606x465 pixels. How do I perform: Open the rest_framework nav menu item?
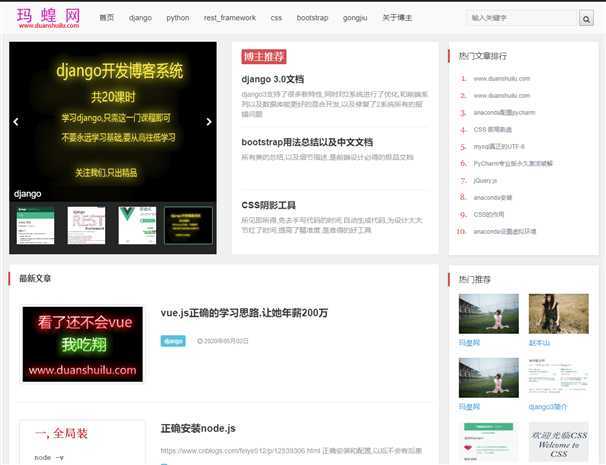click(230, 18)
